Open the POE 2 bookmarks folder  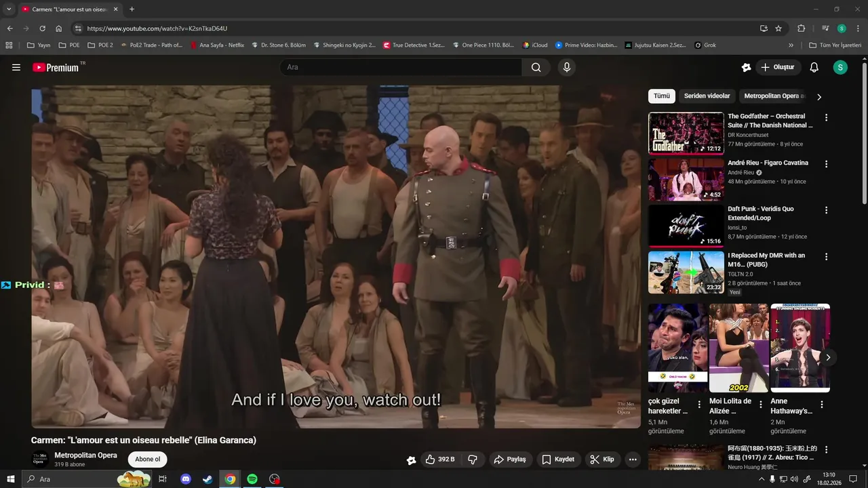point(100,45)
